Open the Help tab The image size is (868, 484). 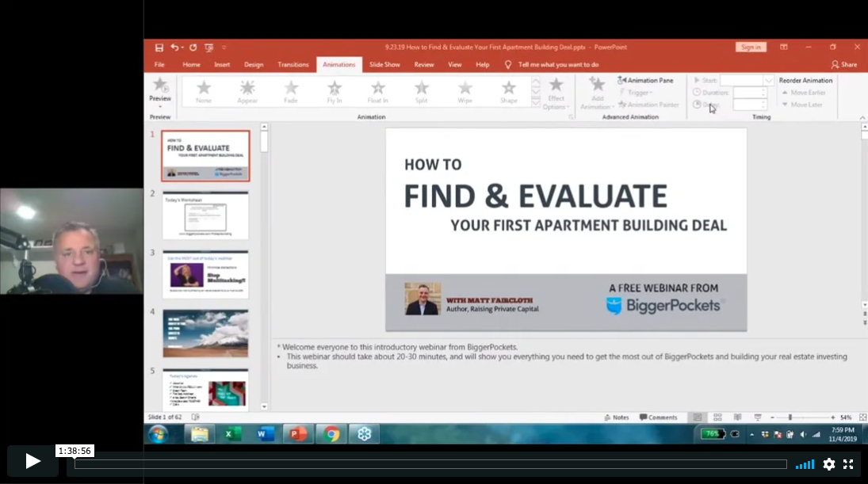(482, 65)
